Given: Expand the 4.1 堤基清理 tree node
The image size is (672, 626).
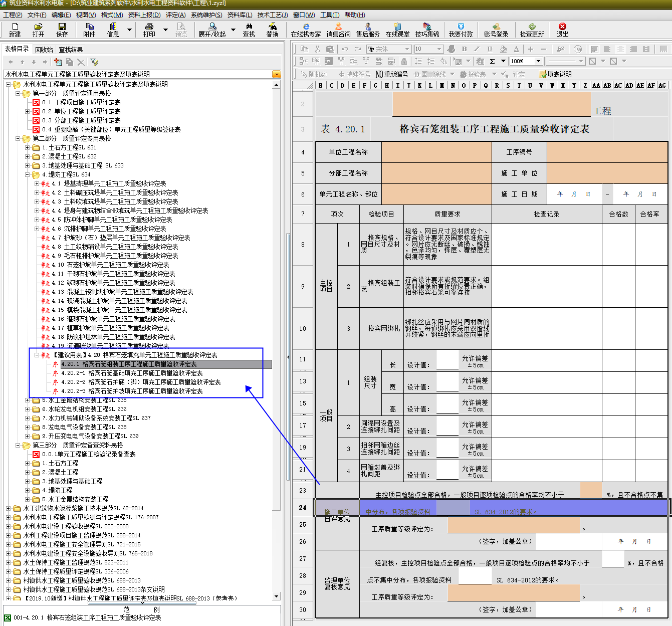Looking at the screenshot, I should (x=37, y=183).
